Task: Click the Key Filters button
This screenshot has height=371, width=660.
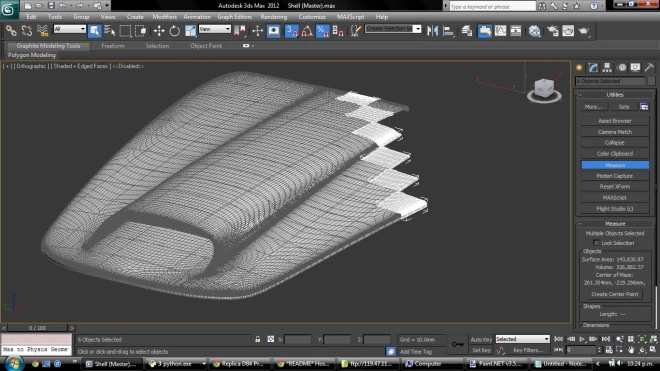Action: pyautogui.click(x=528, y=350)
